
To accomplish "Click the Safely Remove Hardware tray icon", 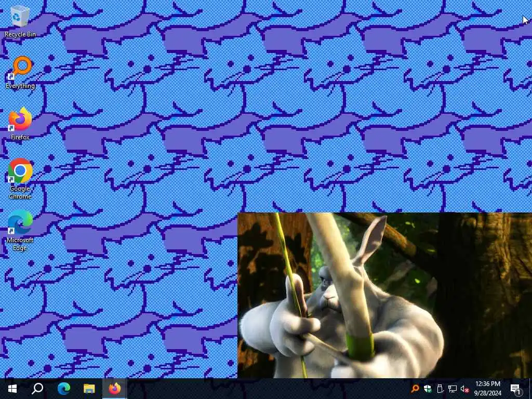I will pyautogui.click(x=440, y=389).
